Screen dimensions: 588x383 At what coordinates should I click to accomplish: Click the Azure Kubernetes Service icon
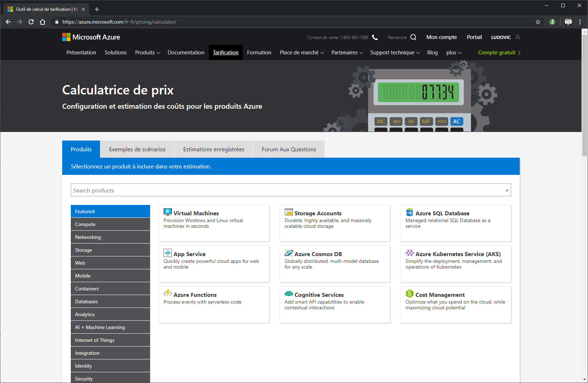[410, 253]
